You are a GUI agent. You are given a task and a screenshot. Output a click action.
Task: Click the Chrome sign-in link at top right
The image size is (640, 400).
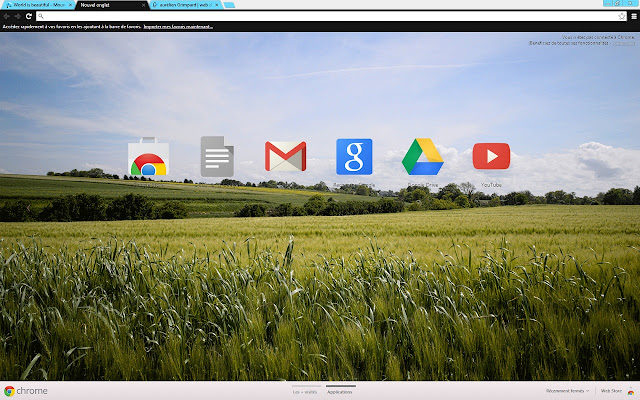(624, 43)
